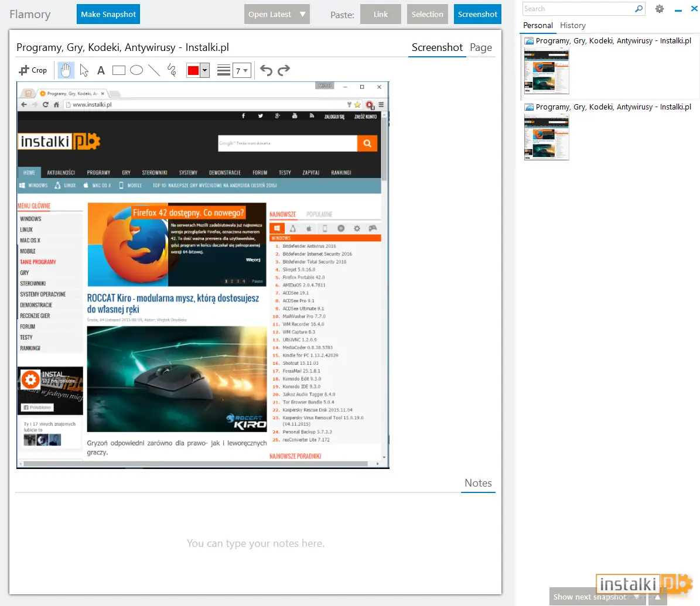Click the RSS icon in site header
The image size is (700, 606).
[x=312, y=116]
